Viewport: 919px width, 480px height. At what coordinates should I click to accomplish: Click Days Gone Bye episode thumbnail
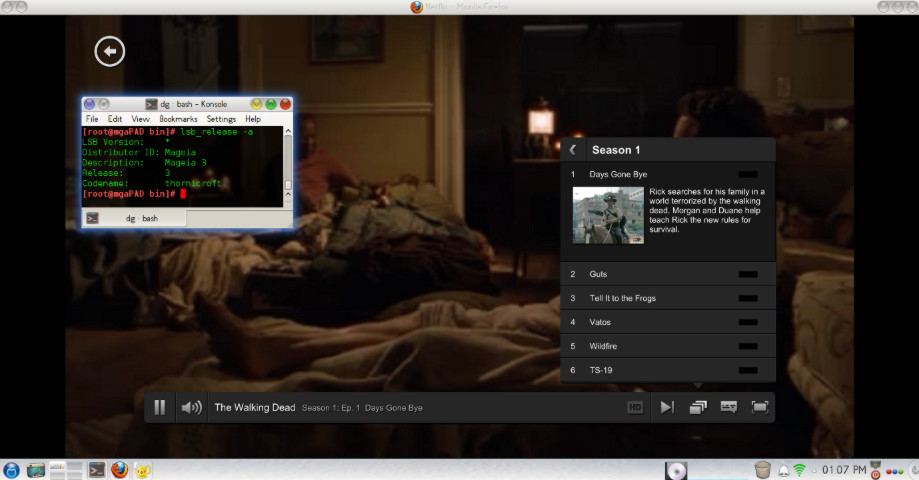click(608, 215)
